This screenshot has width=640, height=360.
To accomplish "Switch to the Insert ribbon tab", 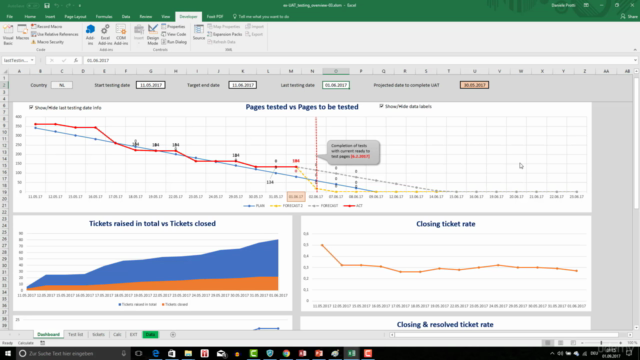I will coord(50,17).
